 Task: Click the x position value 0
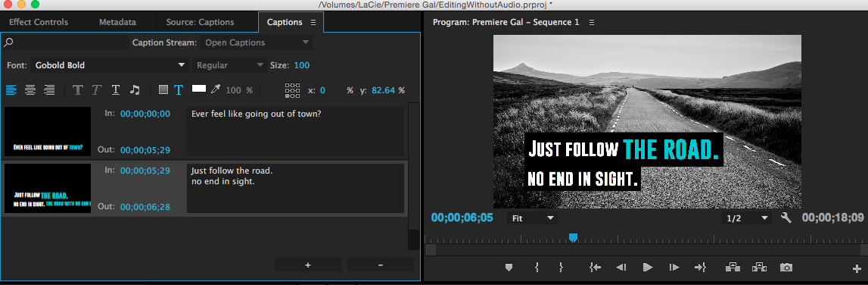322,90
